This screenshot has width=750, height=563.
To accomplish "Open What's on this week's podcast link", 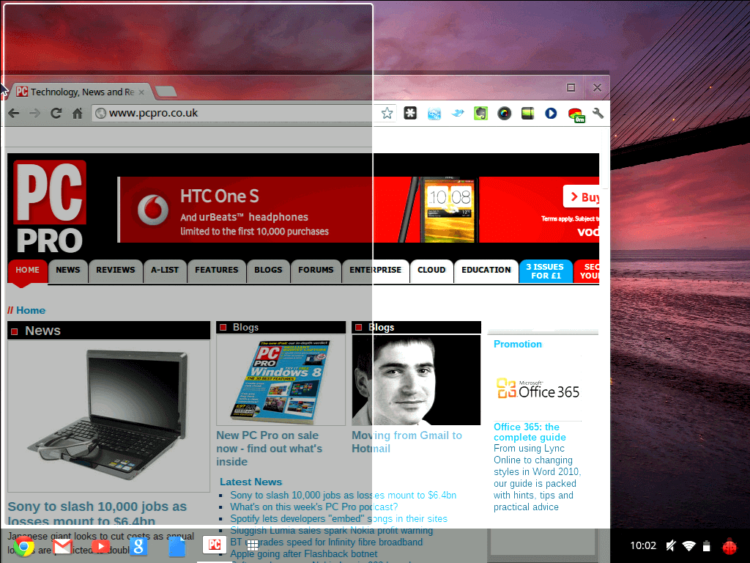I will (x=314, y=507).
